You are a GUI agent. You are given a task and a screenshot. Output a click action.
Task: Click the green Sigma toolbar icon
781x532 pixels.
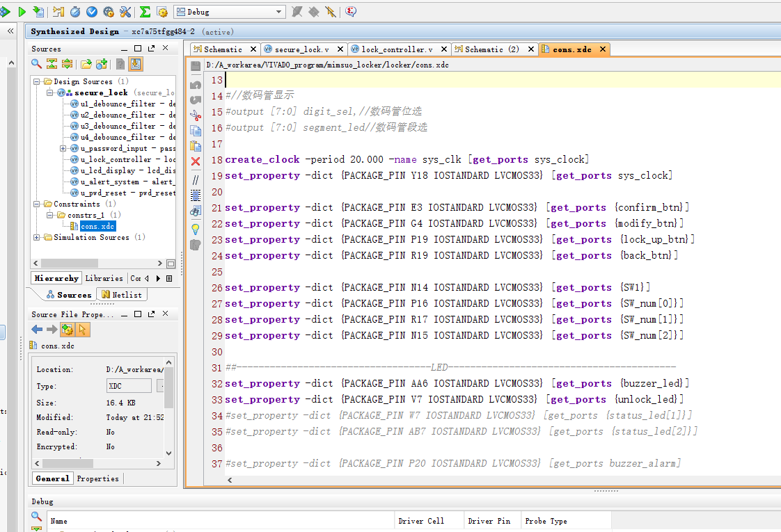click(x=145, y=11)
